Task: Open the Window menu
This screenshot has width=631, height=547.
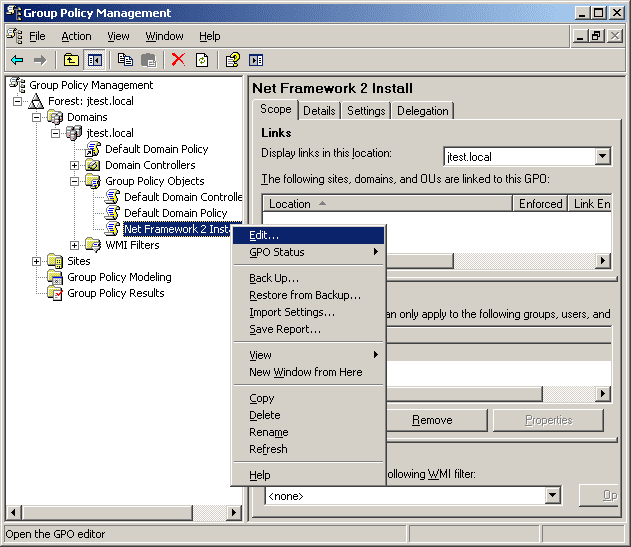Action: [x=164, y=36]
